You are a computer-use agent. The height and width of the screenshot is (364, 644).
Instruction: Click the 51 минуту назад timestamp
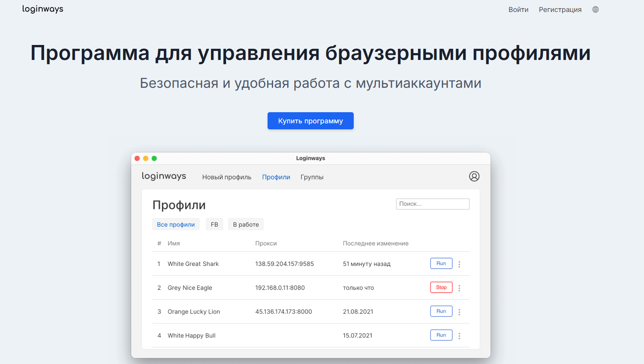pyautogui.click(x=367, y=264)
